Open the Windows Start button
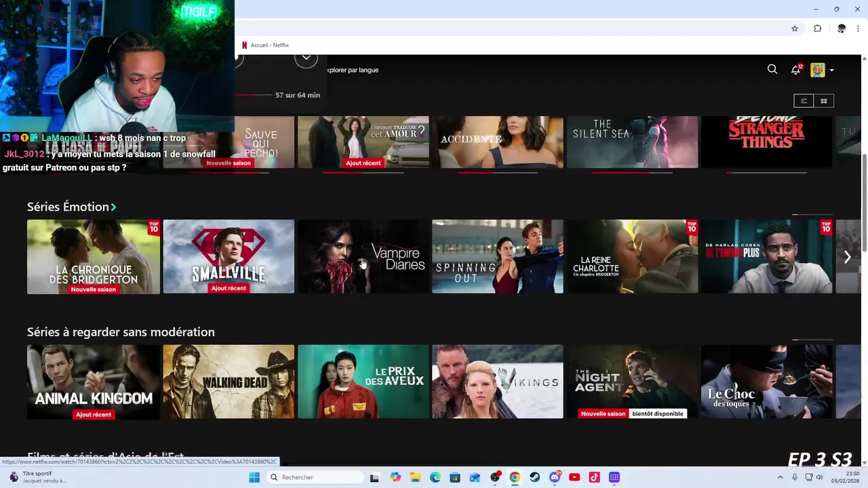 click(254, 477)
